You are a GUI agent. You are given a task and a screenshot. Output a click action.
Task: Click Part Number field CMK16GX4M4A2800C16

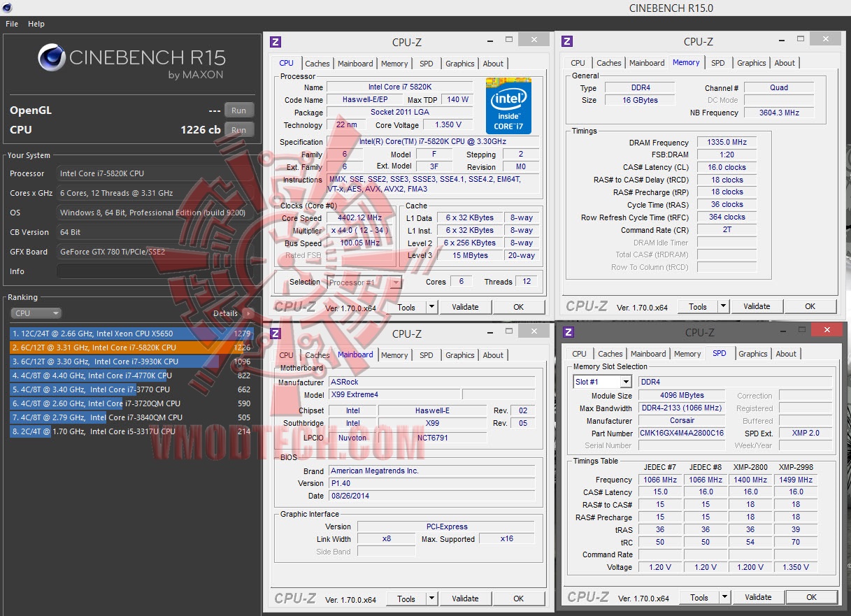coord(682,434)
